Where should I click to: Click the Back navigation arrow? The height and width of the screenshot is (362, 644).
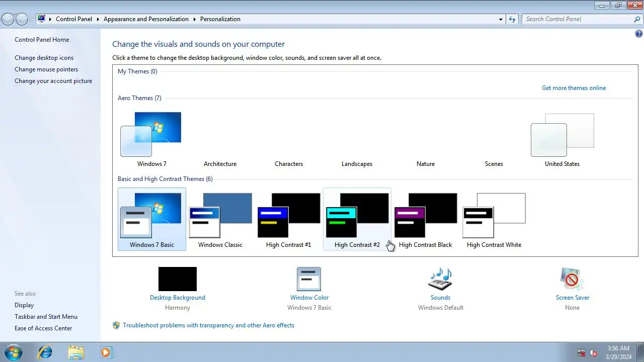pos(8,19)
